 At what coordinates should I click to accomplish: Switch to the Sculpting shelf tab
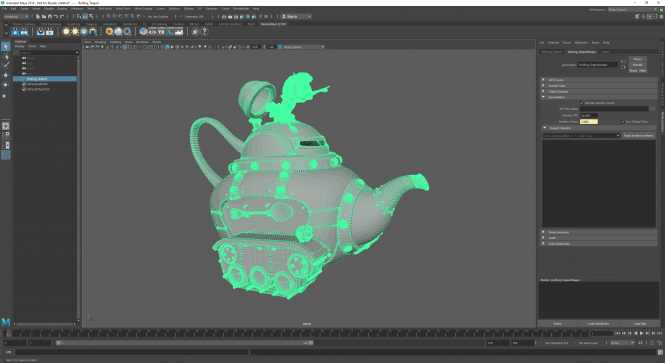click(73, 24)
